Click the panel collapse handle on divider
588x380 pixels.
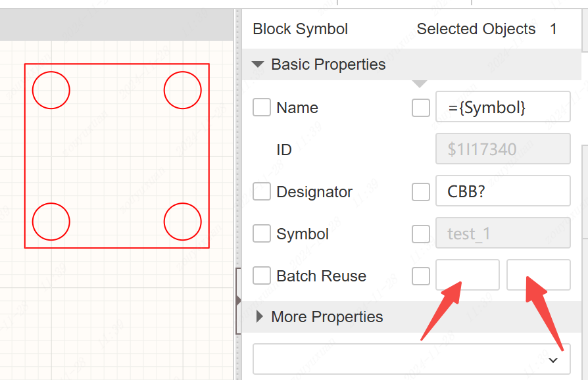click(237, 300)
